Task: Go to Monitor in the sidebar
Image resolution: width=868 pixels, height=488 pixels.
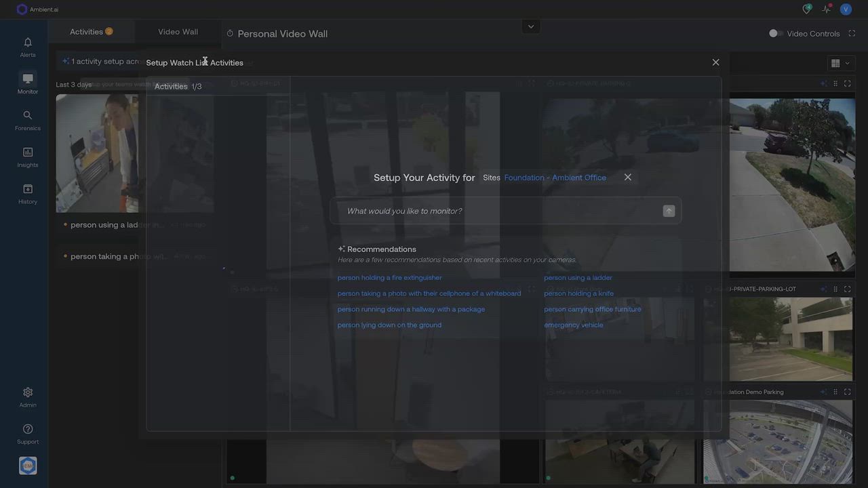Action: click(x=28, y=84)
